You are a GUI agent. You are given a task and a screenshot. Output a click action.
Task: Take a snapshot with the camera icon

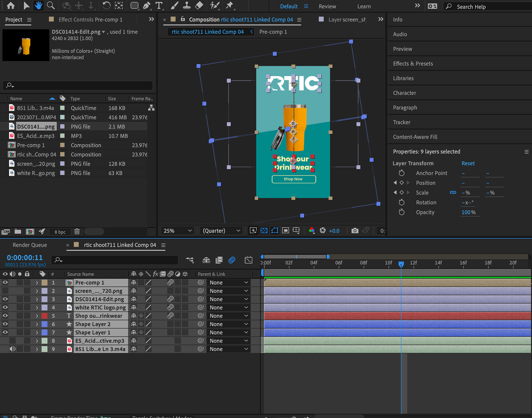pos(355,230)
